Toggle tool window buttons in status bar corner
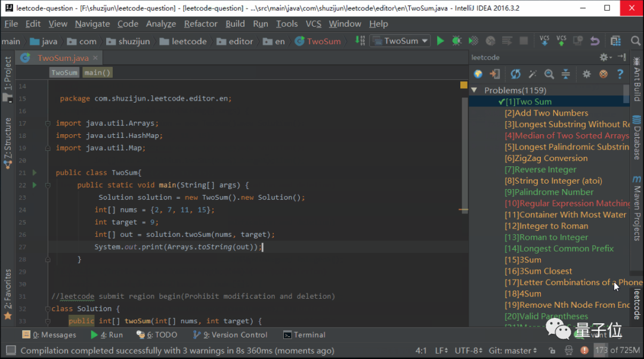This screenshot has width=644, height=359. tap(11, 350)
